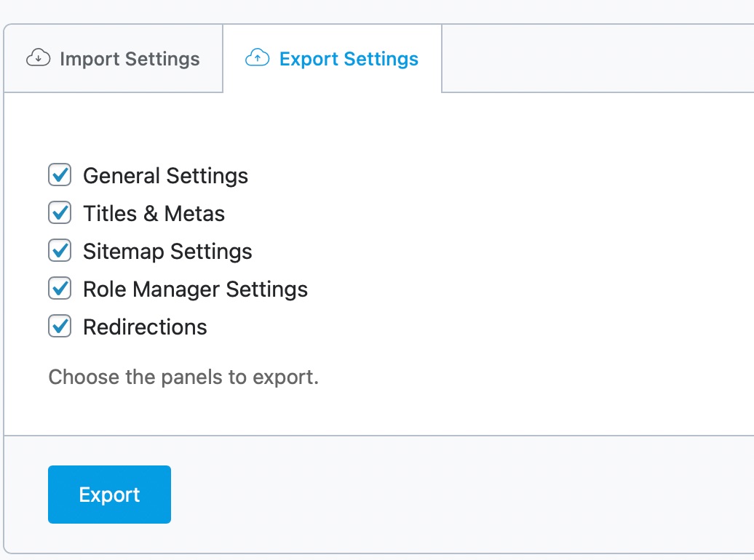Open the Export Settings tab
Screen dimensions: 754x560
[331, 59]
